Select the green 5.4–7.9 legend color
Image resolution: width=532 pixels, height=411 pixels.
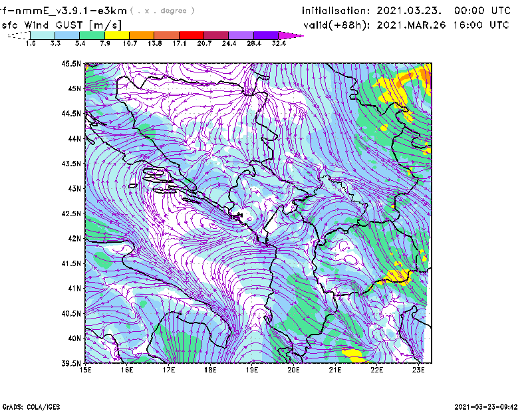coord(92,35)
